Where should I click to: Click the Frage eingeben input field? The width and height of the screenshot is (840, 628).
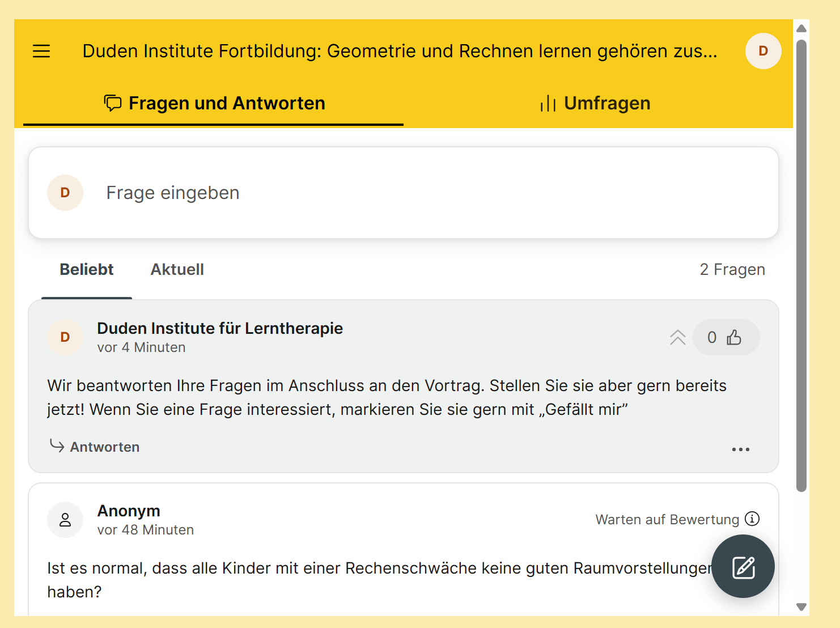[x=404, y=193]
